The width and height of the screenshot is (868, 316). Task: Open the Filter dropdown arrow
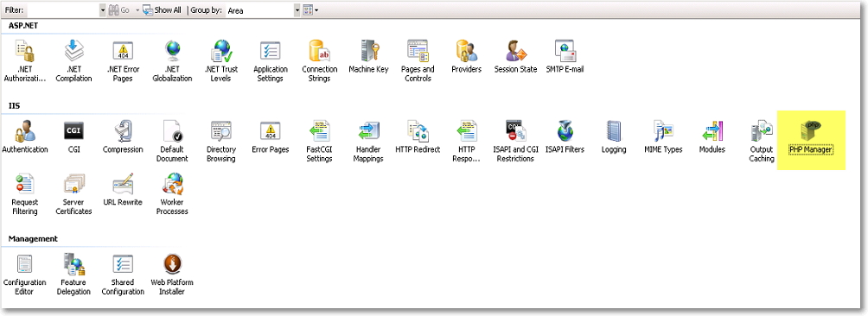[102, 10]
